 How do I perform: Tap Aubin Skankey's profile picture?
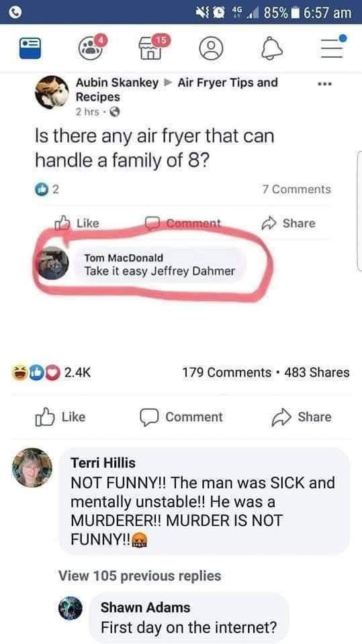(52, 92)
